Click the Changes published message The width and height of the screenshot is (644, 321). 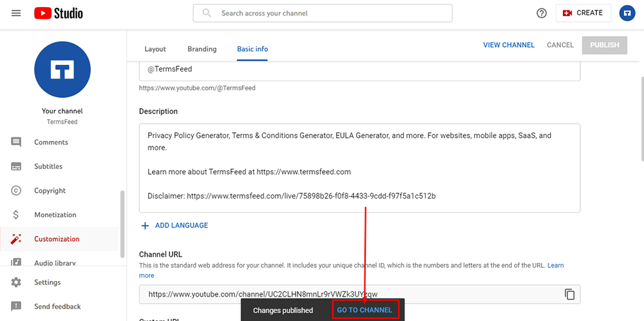click(283, 310)
